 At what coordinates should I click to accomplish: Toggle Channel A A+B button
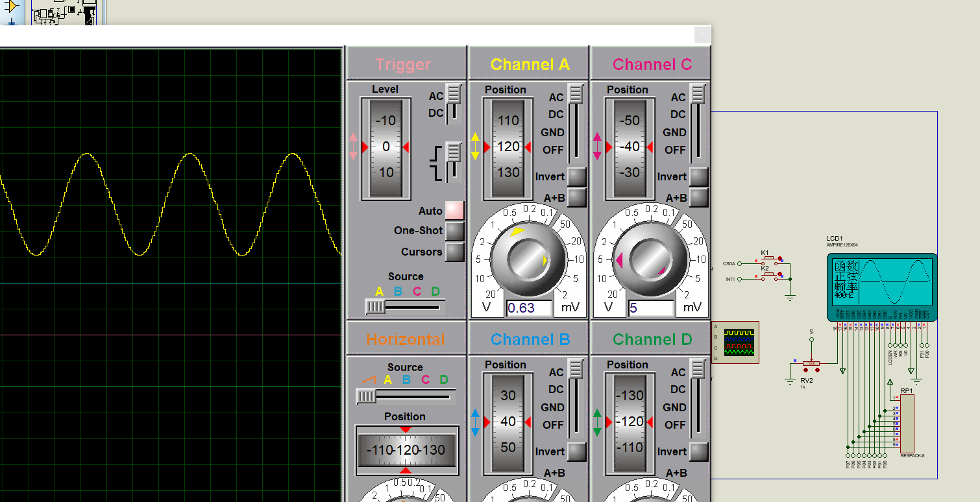pos(576,197)
